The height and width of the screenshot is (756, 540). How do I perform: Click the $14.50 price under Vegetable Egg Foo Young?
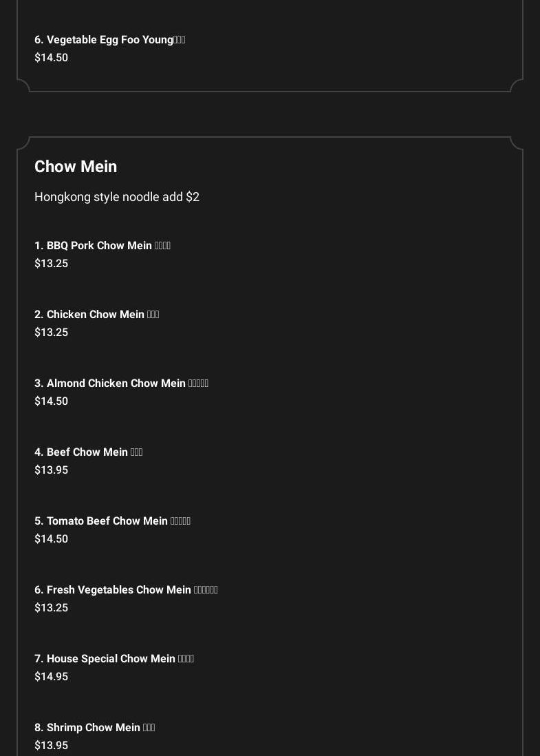pyautogui.click(x=52, y=58)
